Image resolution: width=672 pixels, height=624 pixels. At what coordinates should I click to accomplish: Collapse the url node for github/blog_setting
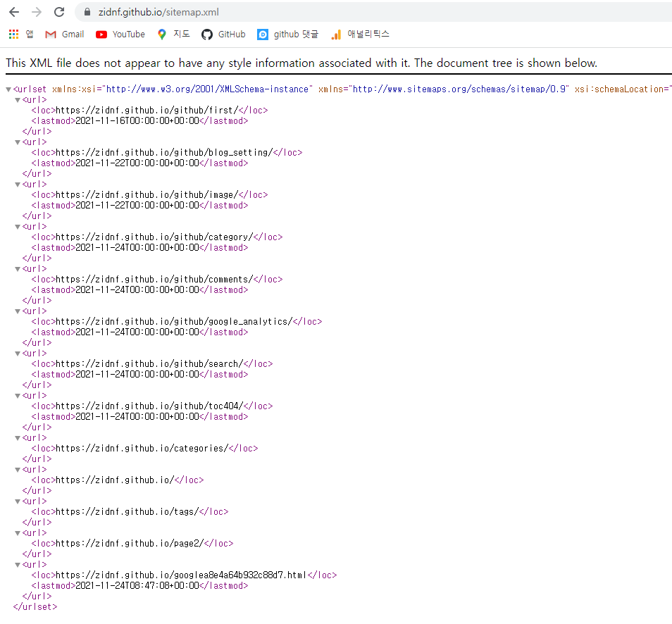pyautogui.click(x=18, y=142)
